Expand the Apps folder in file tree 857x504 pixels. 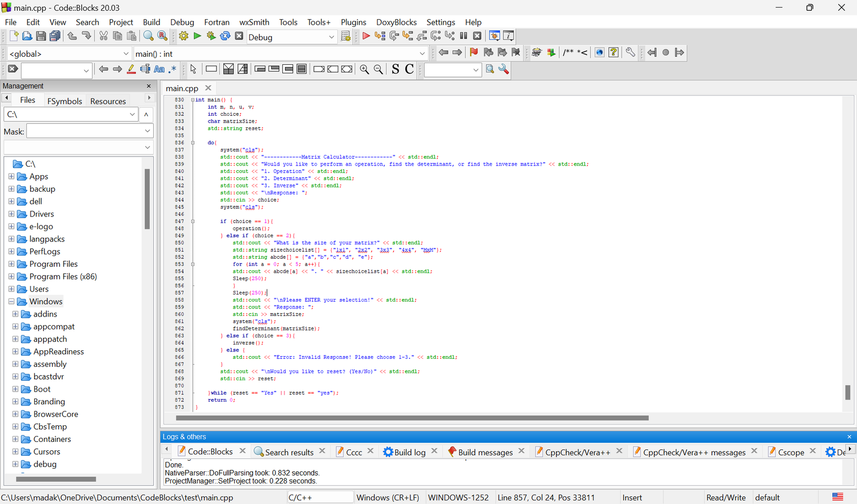coord(11,176)
